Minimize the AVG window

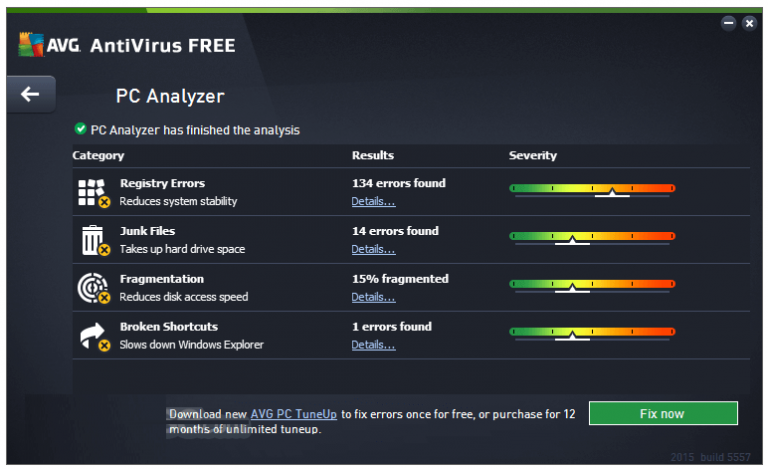click(728, 23)
